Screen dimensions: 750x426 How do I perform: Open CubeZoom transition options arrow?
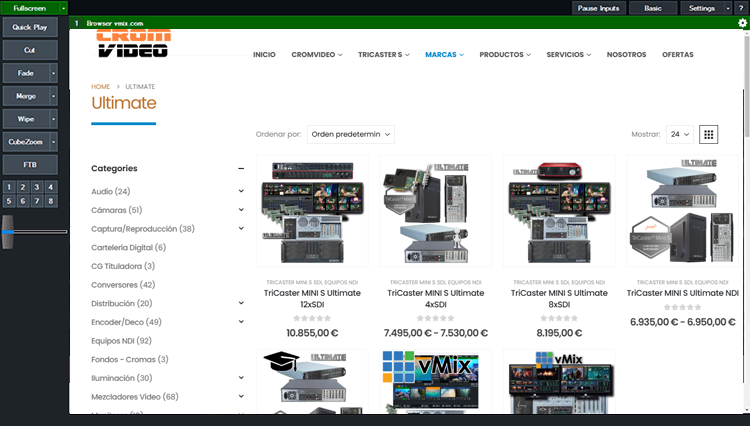pos(53,142)
